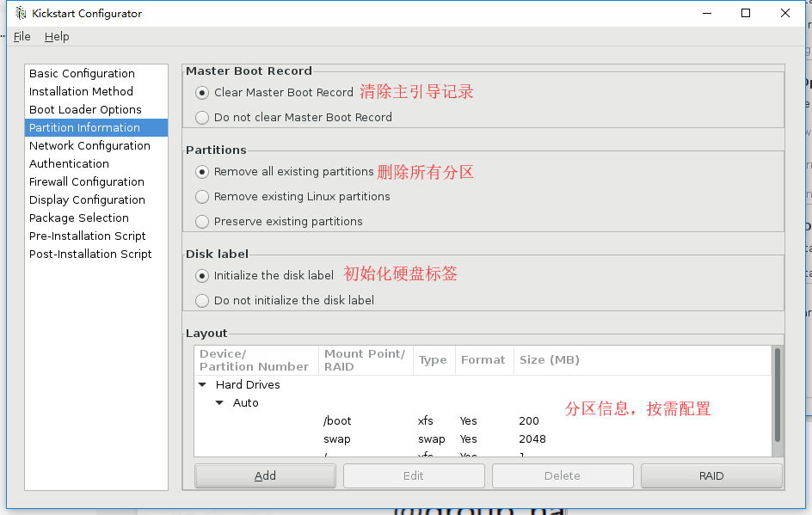The image size is (812, 515).
Task: Click the 2048 size value
Action: (532, 439)
